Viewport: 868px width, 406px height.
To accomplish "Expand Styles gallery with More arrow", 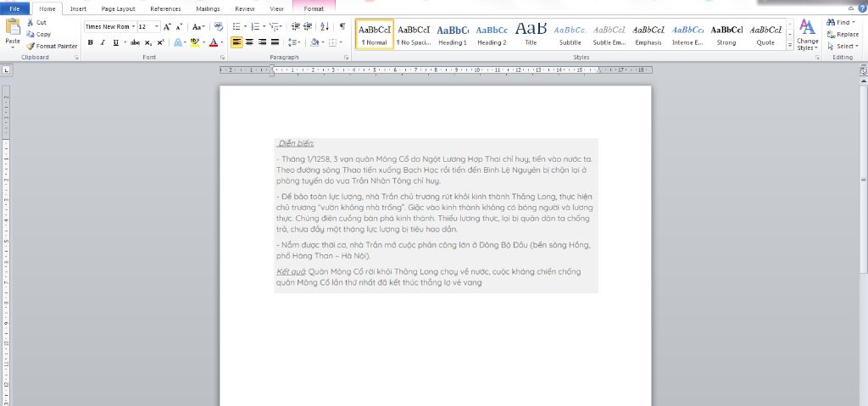I will coord(790,47).
